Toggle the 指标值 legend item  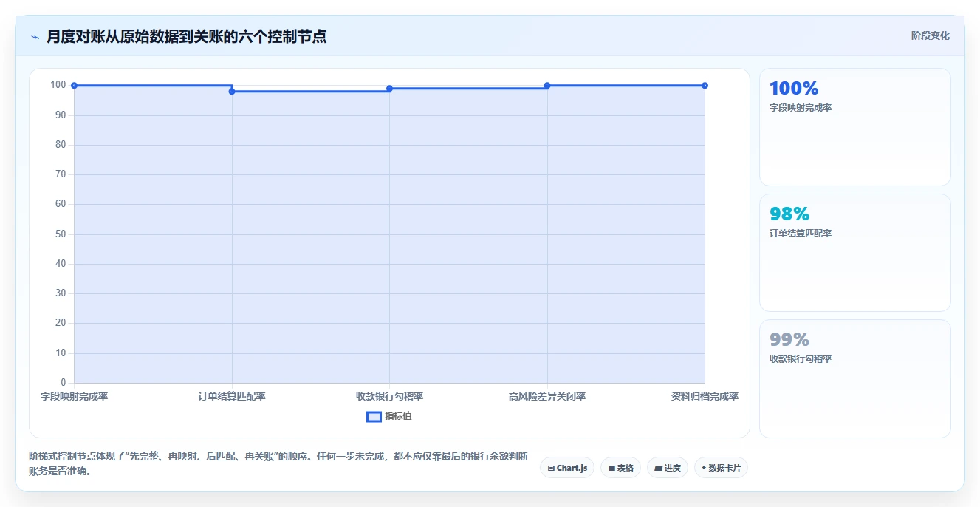[389, 416]
